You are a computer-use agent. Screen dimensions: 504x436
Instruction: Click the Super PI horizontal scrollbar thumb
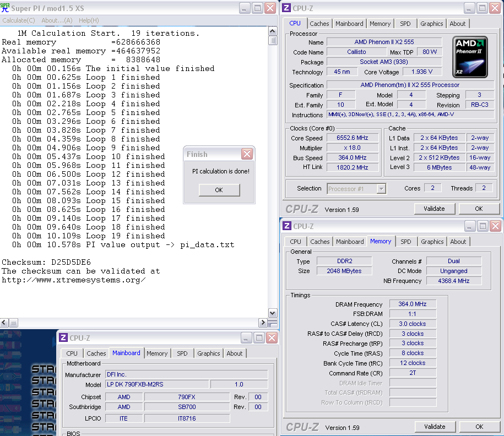[13, 322]
